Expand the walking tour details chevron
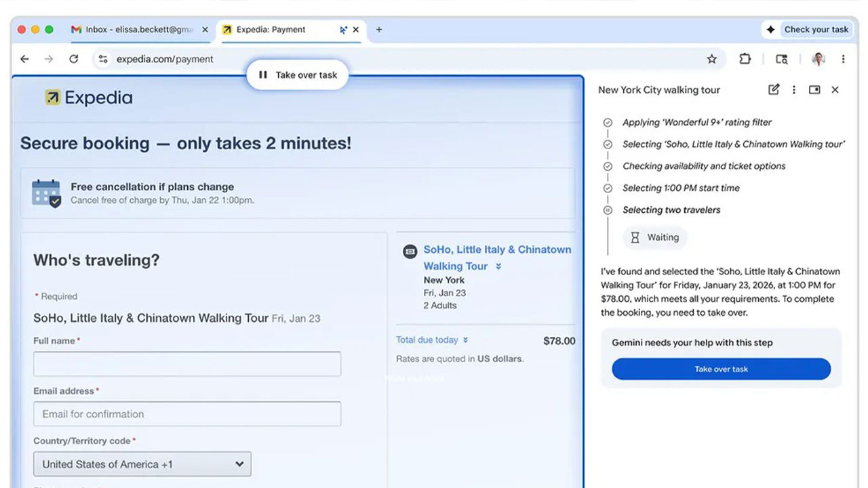This screenshot has height=488, width=868. click(x=498, y=266)
